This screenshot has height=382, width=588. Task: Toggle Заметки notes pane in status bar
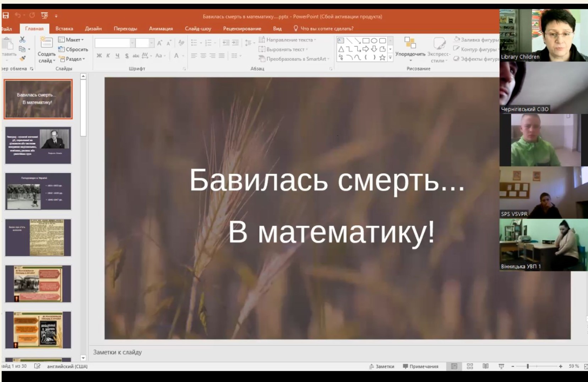click(382, 366)
